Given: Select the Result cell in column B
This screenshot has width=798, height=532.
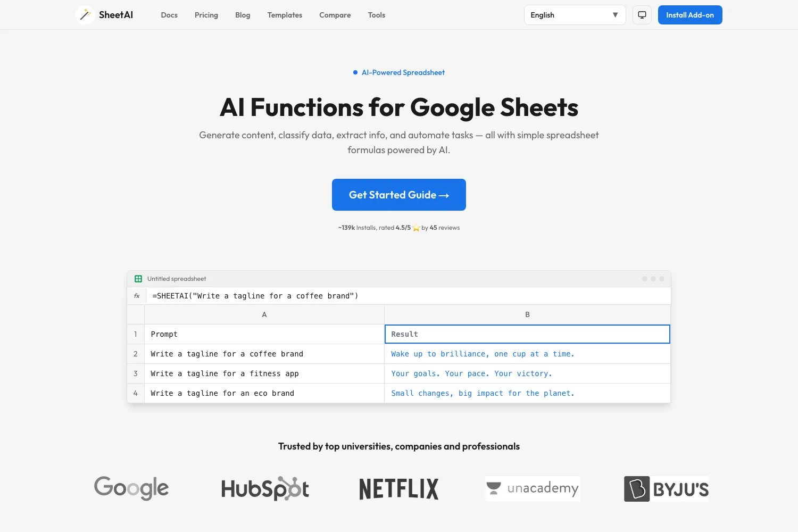Looking at the screenshot, I should point(527,334).
